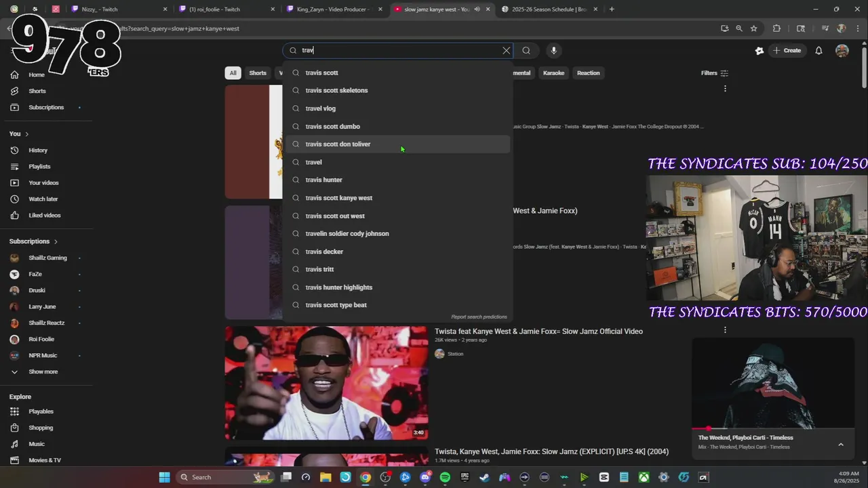Select the All filter chip
This screenshot has width=868, height=488.
click(x=233, y=73)
